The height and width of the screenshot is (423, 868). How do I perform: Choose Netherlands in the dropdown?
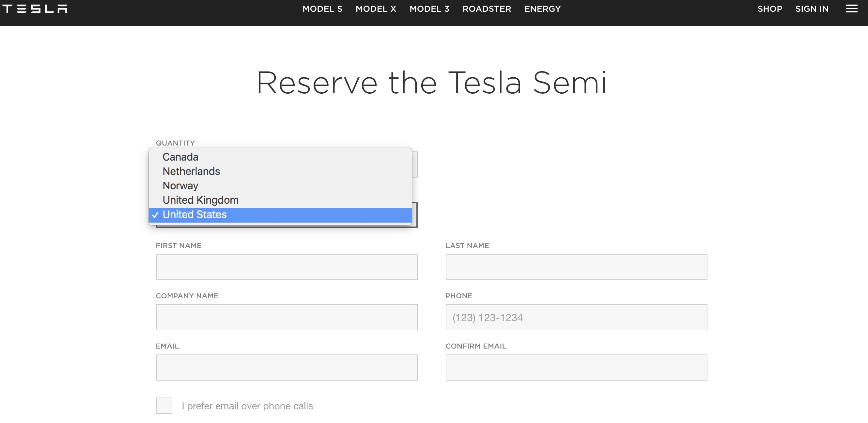[x=191, y=172]
